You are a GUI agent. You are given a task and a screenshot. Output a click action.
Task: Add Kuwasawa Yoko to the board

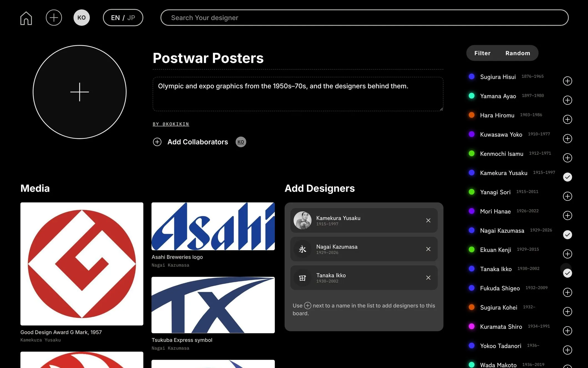[567, 139]
